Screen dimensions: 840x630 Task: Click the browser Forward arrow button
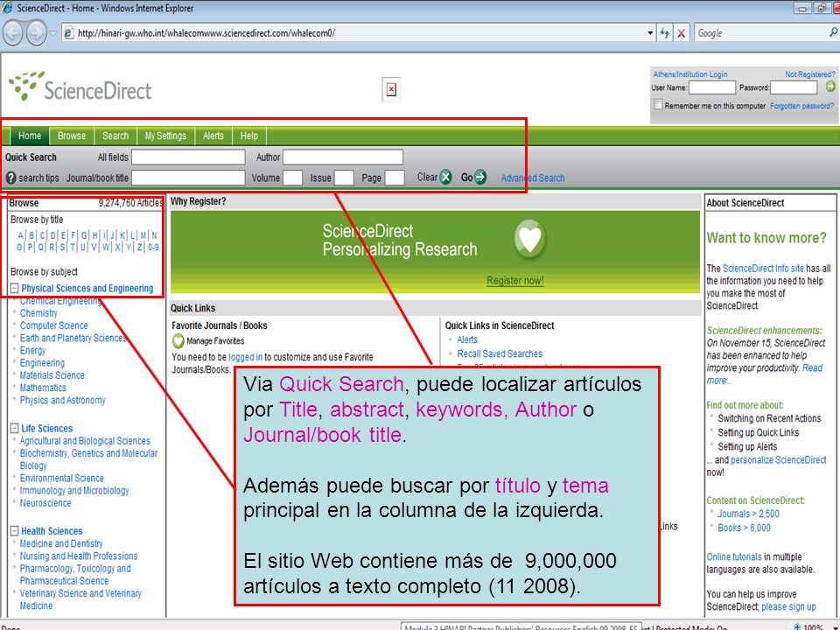coord(36,33)
